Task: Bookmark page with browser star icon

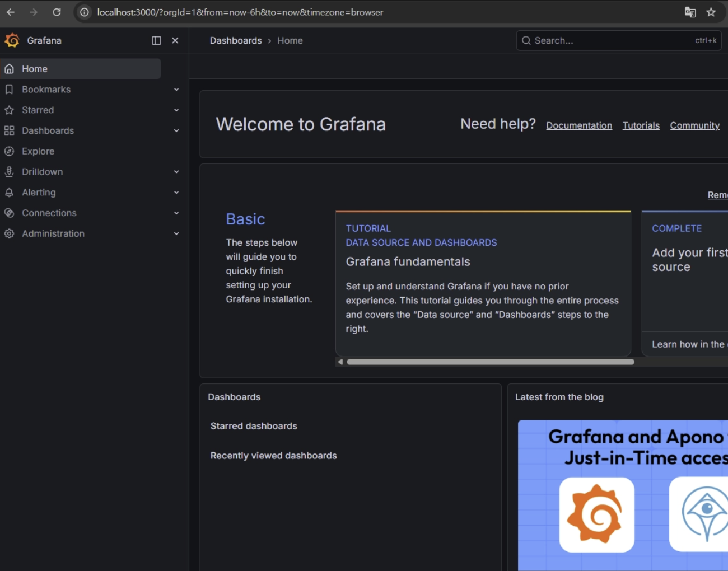Action: point(711,12)
